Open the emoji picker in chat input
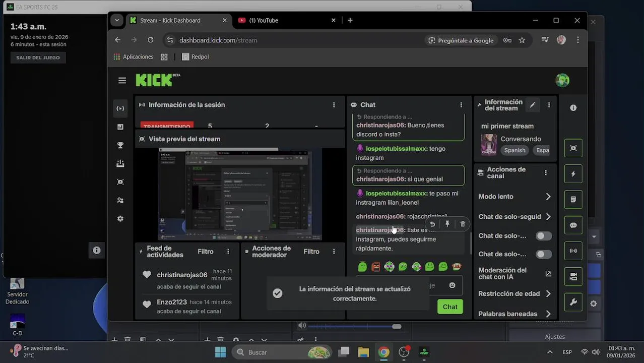This screenshot has width=644, height=363. [x=452, y=285]
